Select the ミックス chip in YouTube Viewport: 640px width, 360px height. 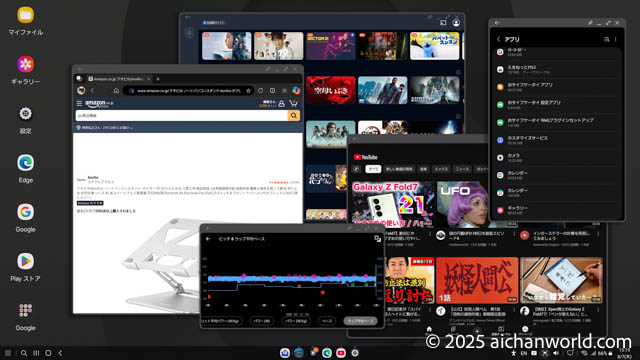point(441,169)
